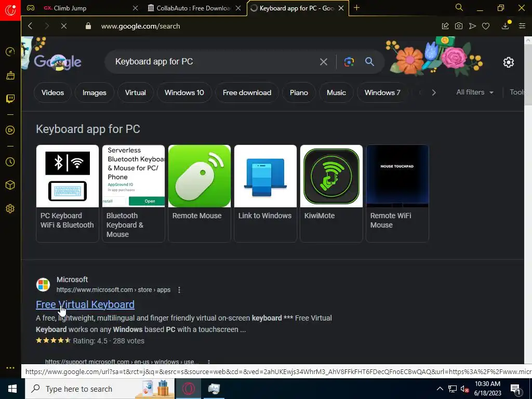Viewport: 532px width, 399px height.
Task: Select the Windows 10 filter chip
Action: coord(184,92)
